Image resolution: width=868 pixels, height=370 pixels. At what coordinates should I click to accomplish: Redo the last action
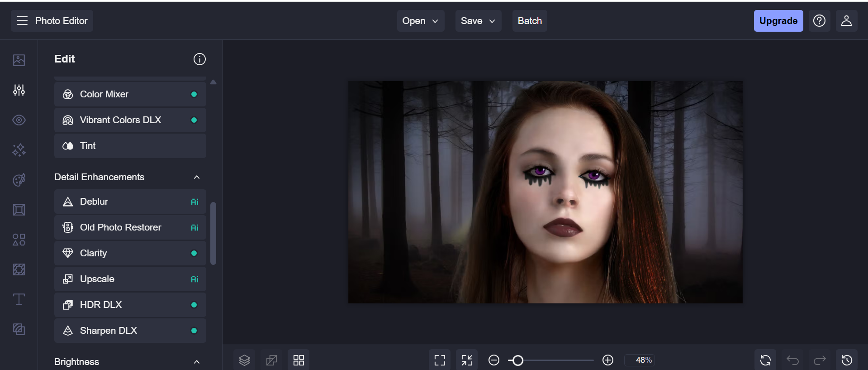[x=820, y=360]
